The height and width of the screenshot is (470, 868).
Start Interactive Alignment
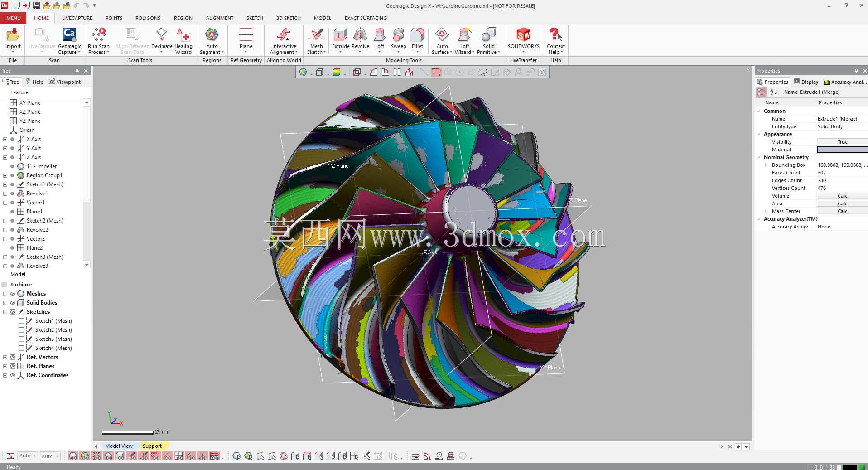click(284, 40)
